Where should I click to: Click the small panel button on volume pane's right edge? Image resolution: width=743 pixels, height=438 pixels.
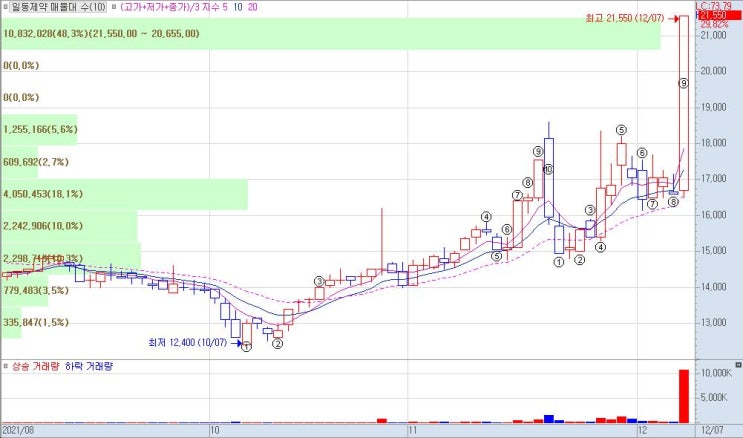point(738,365)
